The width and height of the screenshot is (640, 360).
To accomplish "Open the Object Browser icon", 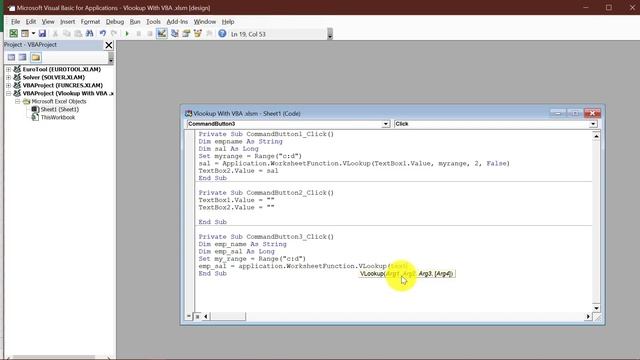I will pyautogui.click(x=198, y=34).
